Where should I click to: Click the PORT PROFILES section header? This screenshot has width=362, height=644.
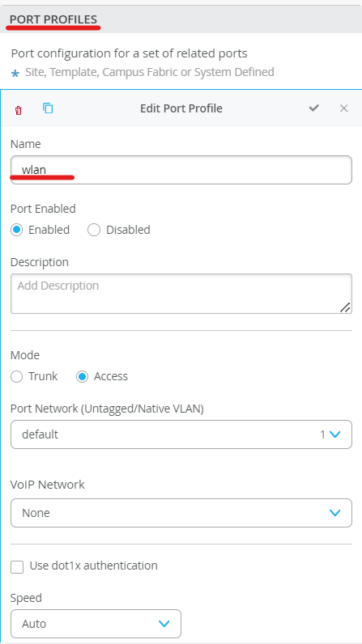pyautogui.click(x=53, y=19)
